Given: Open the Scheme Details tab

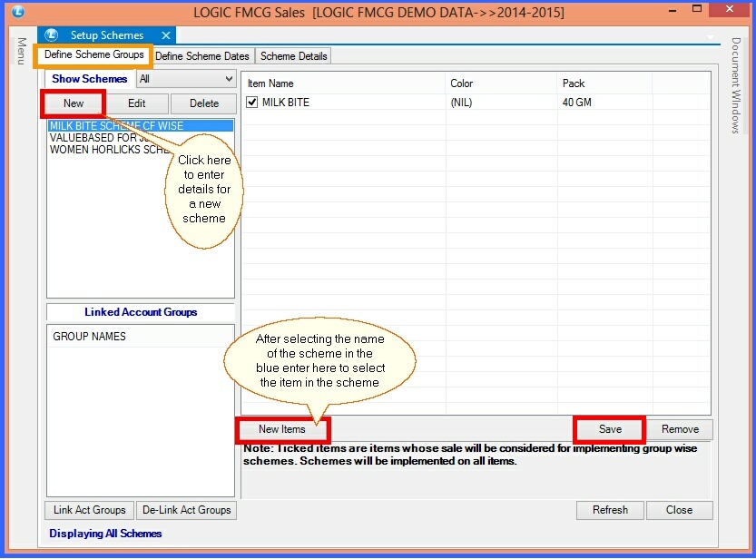Looking at the screenshot, I should pos(294,56).
